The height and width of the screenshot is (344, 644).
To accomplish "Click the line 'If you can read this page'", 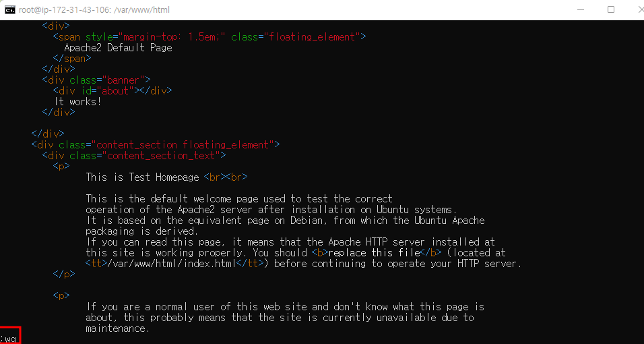I will pyautogui.click(x=290, y=242).
